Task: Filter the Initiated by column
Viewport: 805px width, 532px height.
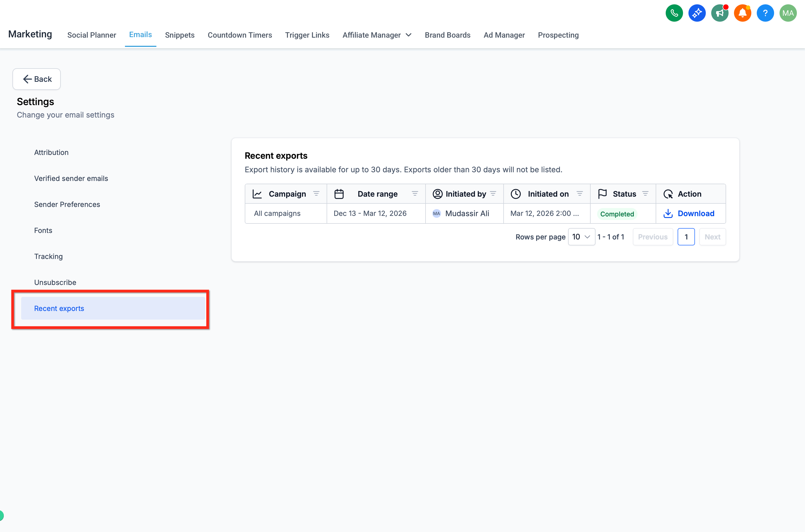Action: [493, 194]
